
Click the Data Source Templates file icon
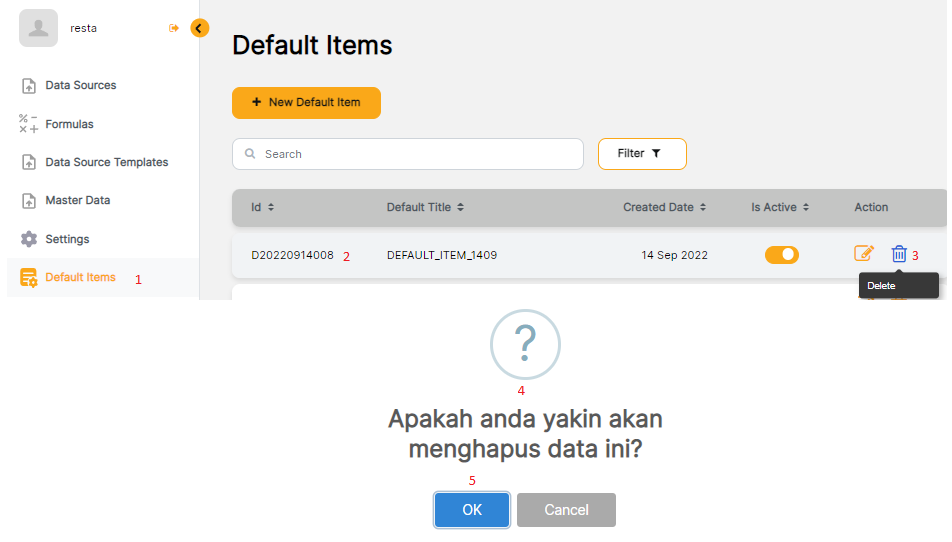29,162
